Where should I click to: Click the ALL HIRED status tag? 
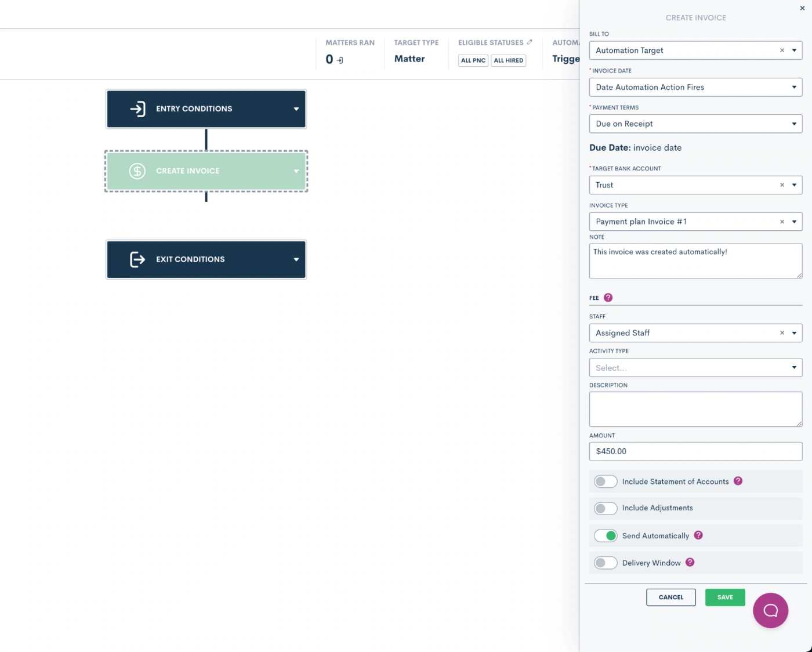tap(509, 60)
